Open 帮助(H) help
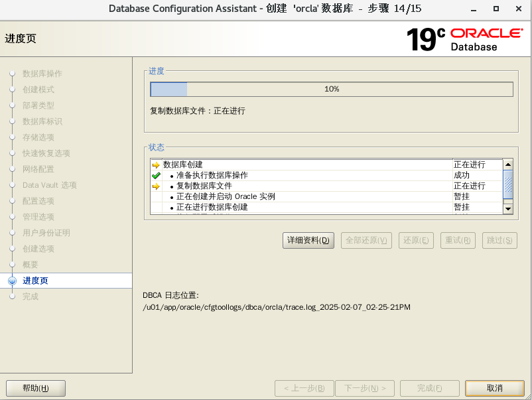This screenshot has height=400, width=532. click(36, 388)
